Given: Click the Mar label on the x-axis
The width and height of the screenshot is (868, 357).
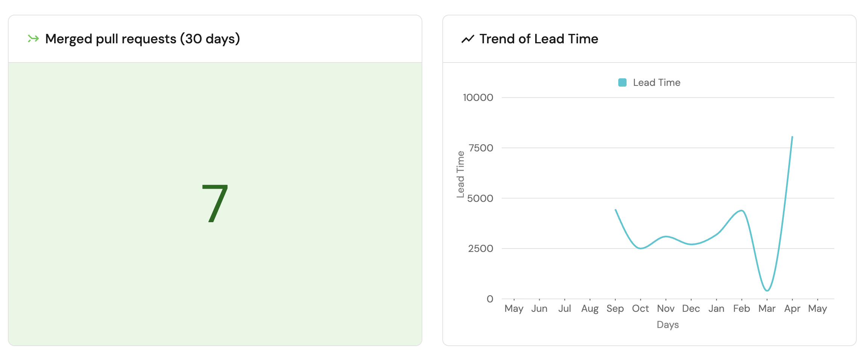Looking at the screenshot, I should tap(767, 309).
